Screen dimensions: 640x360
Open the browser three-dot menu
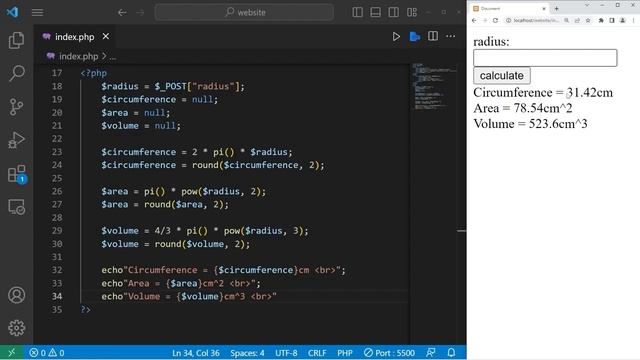(633, 20)
